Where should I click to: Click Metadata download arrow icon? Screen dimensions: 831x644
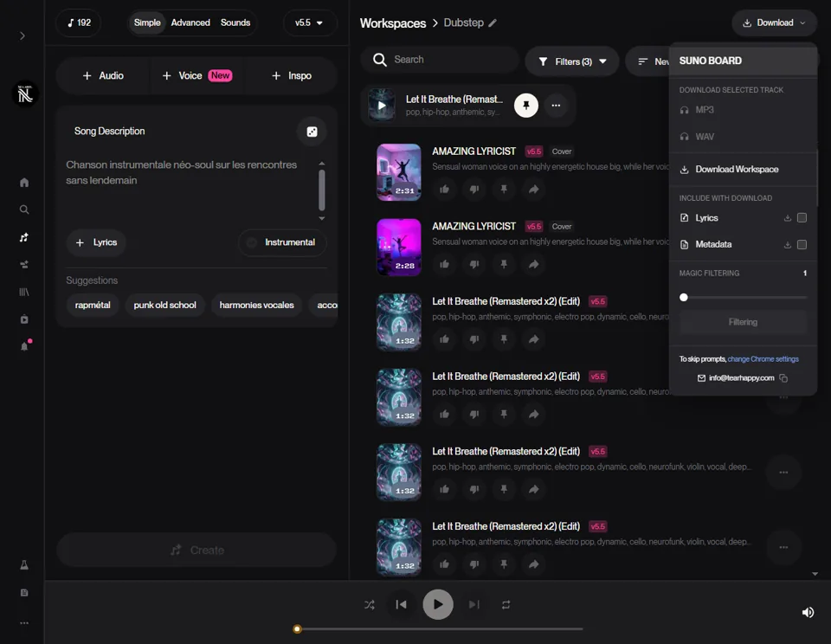click(x=788, y=244)
